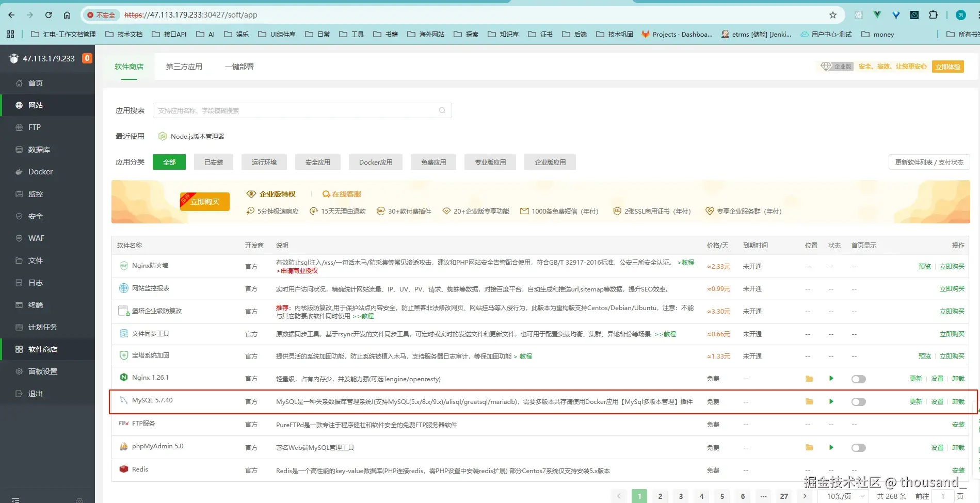Open the 数据库 database sidebar section
Image resolution: width=980 pixels, height=503 pixels.
click(41, 149)
